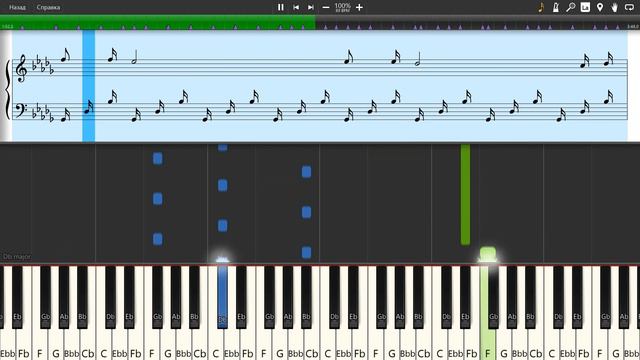Screen dimensions: 640x360
Task: Click the blue playhead cursor in the sheet music
Action: click(89, 86)
